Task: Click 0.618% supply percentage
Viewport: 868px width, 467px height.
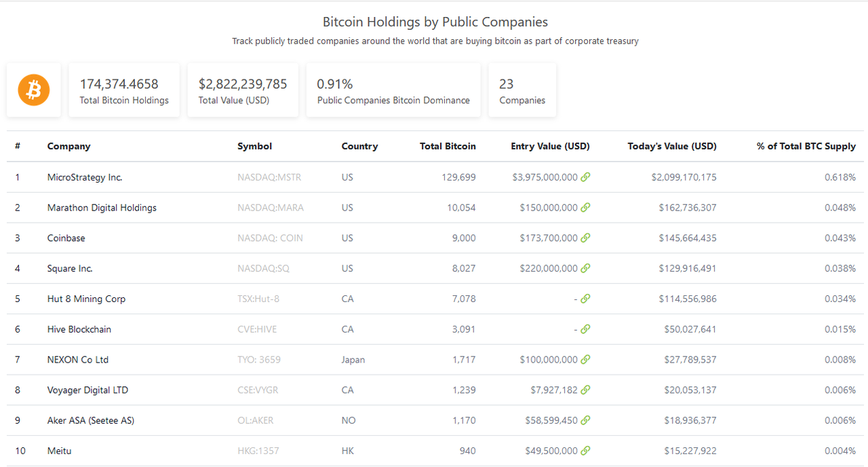Action: point(840,177)
